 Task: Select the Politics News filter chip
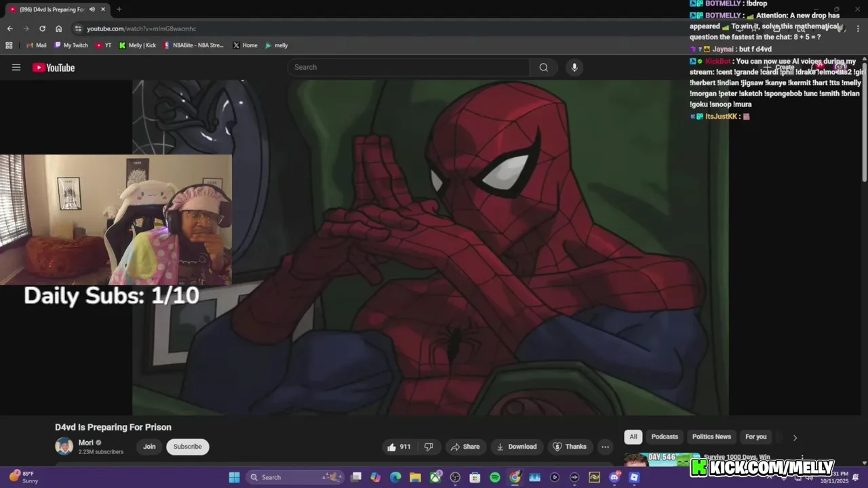click(711, 436)
